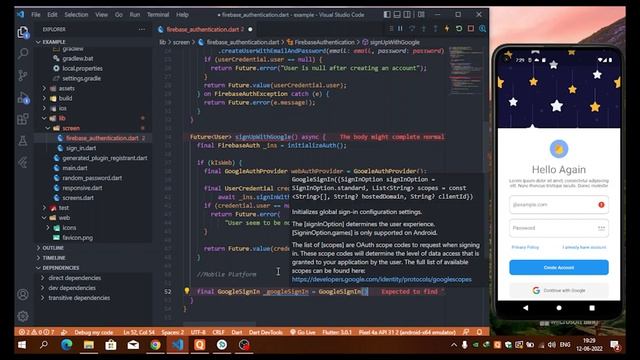Open the Terminal menu

(158, 15)
